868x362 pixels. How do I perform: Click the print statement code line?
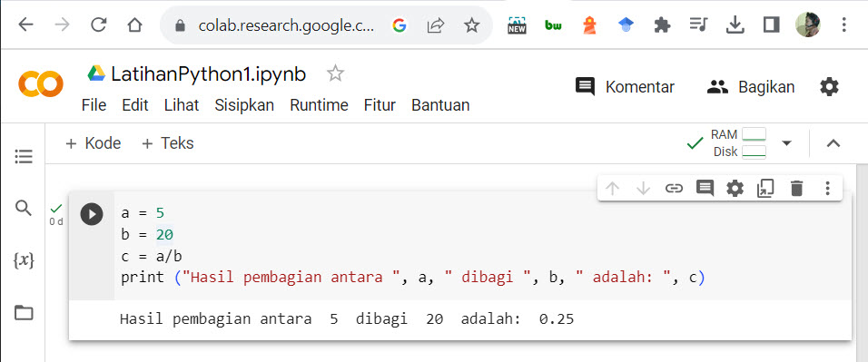coord(413,278)
